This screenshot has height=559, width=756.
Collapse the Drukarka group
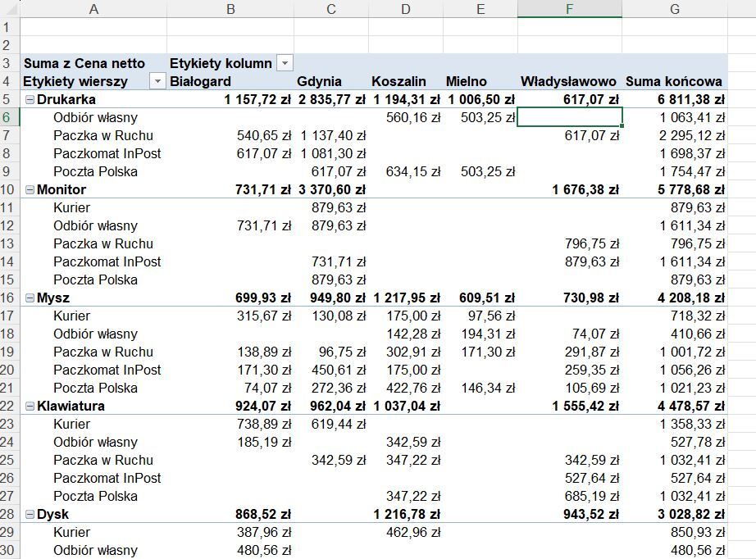pyautogui.click(x=30, y=100)
